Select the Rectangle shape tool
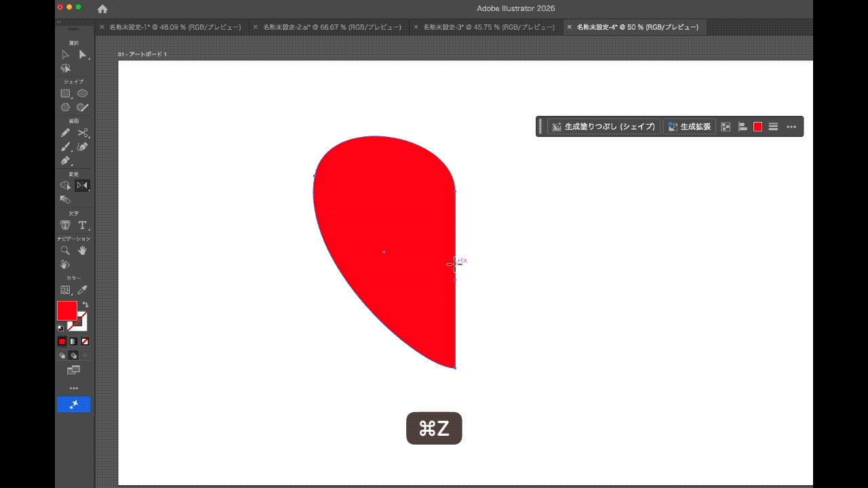868x488 pixels. coord(66,94)
